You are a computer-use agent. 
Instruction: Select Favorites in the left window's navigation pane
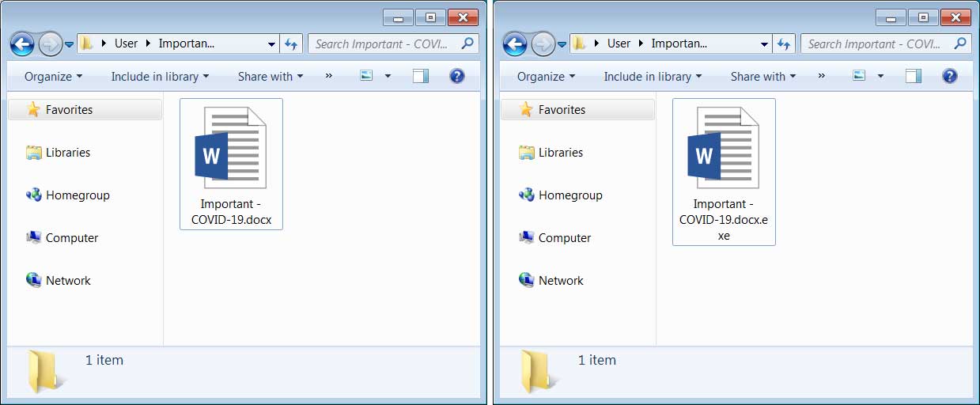click(x=69, y=110)
